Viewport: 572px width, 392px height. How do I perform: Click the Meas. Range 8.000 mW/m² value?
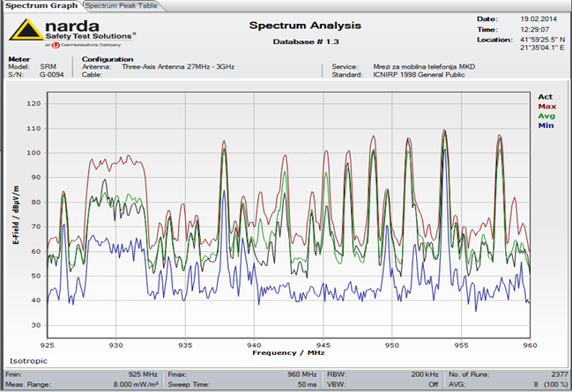[x=137, y=385]
